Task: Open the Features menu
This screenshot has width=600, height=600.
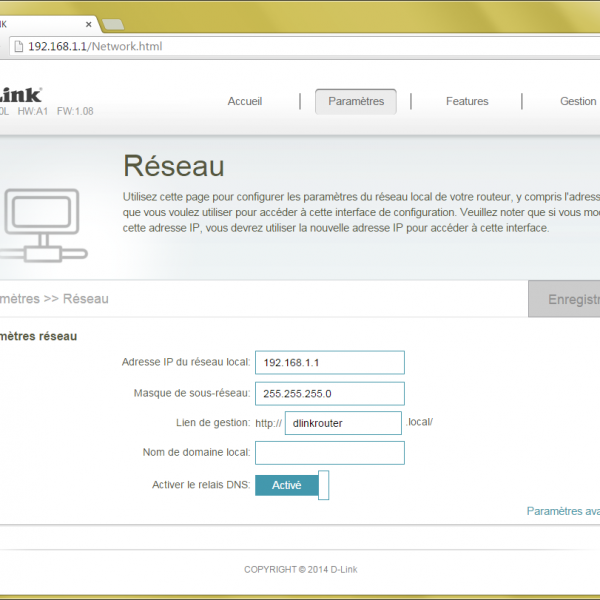Action: click(467, 101)
